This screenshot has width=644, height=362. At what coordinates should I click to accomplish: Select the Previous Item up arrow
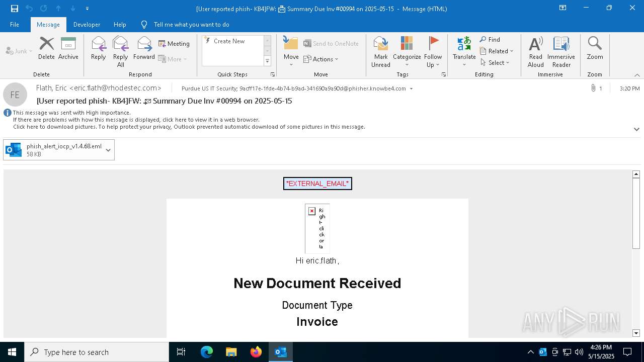(x=58, y=9)
